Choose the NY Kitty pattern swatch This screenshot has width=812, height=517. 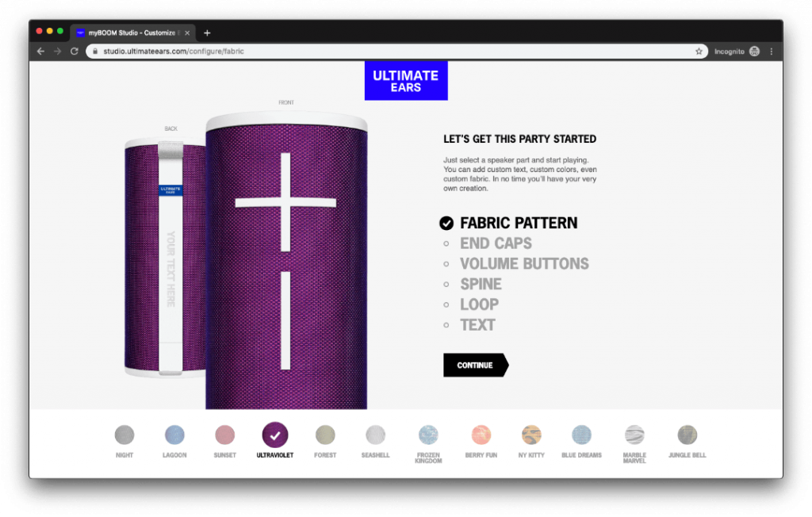pyautogui.click(x=531, y=435)
